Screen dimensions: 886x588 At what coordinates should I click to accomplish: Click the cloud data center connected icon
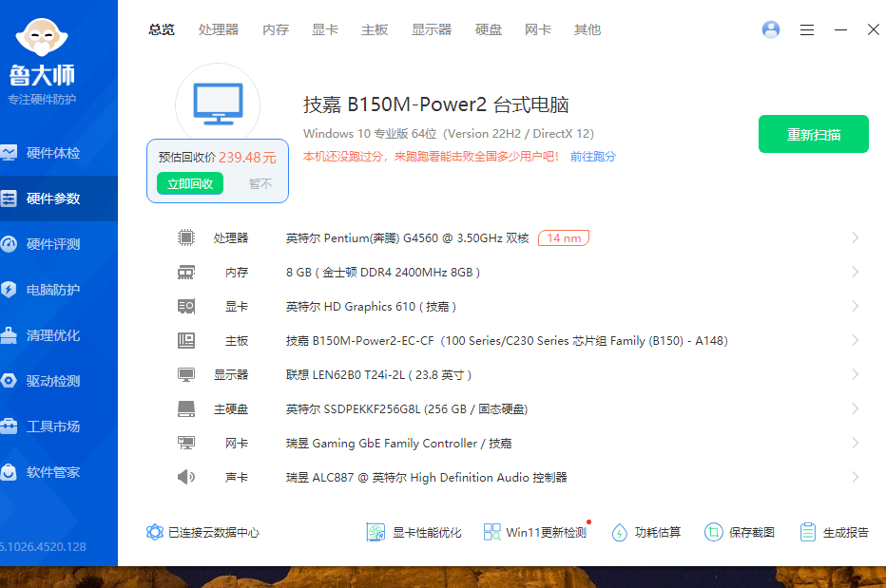(x=155, y=532)
